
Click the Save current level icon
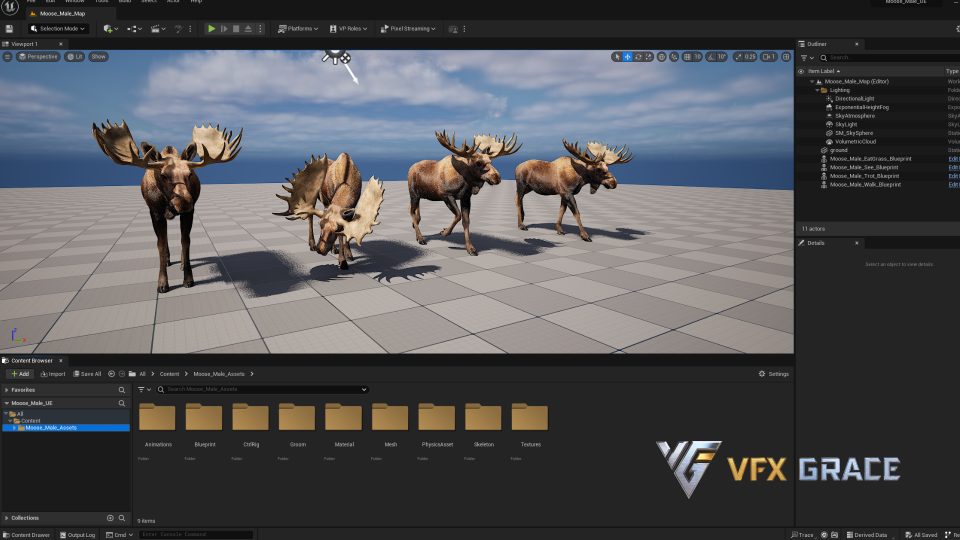(9, 29)
